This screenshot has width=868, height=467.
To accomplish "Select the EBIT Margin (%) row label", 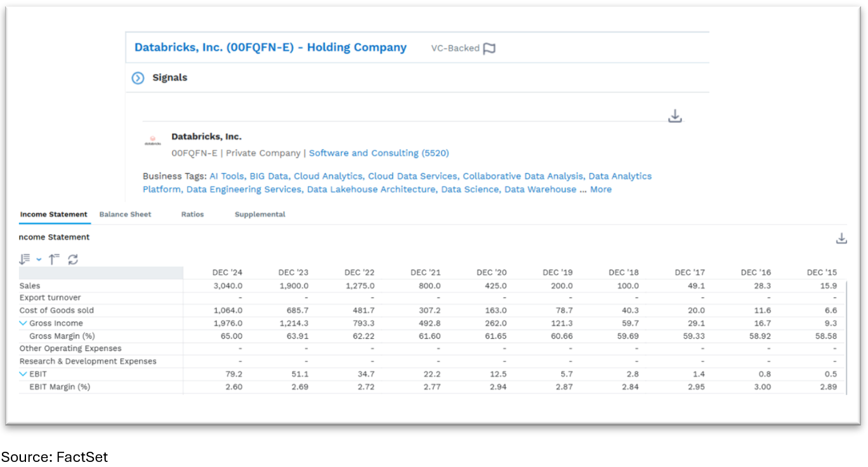I will [x=60, y=386].
